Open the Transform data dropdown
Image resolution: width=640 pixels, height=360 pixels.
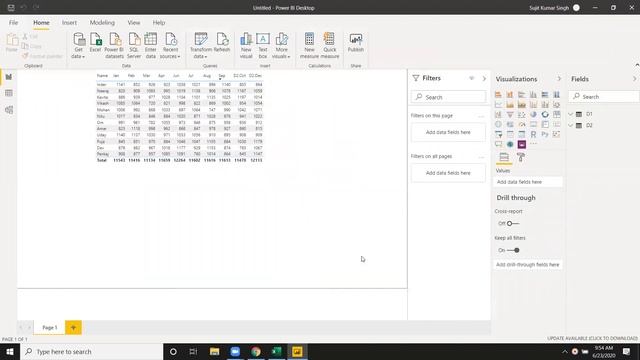[201, 46]
